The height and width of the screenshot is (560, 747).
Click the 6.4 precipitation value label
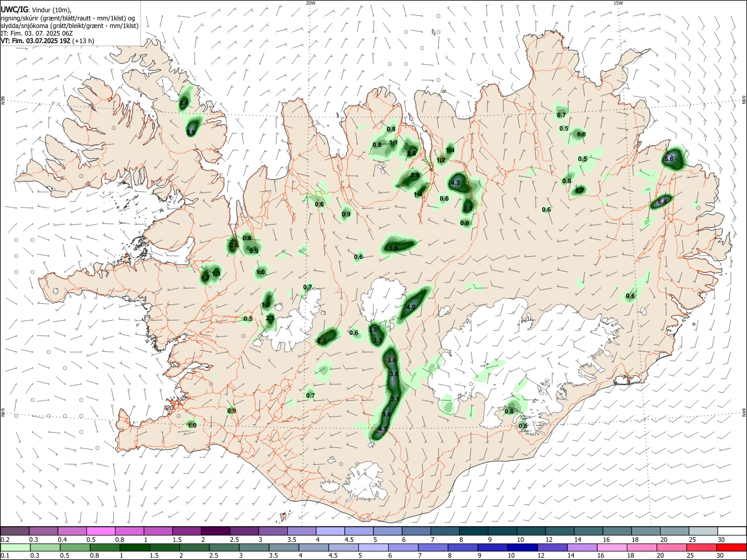[662, 201]
